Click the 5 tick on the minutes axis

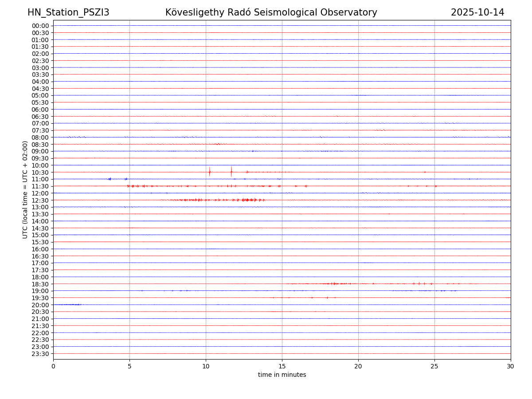[129, 366]
